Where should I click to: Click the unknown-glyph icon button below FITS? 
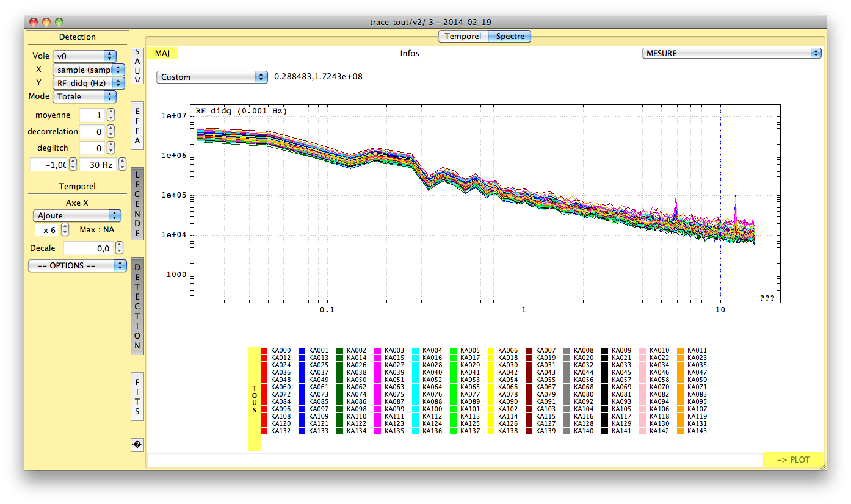tap(137, 445)
